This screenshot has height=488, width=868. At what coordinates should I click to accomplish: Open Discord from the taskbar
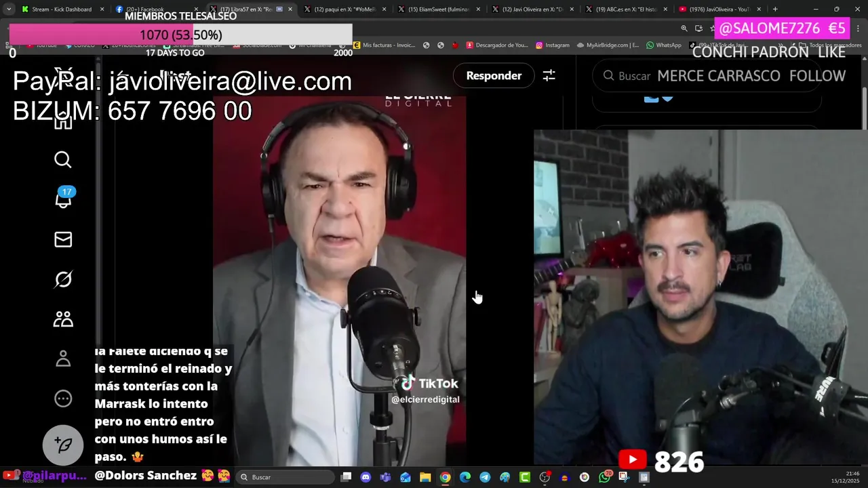coord(366,477)
